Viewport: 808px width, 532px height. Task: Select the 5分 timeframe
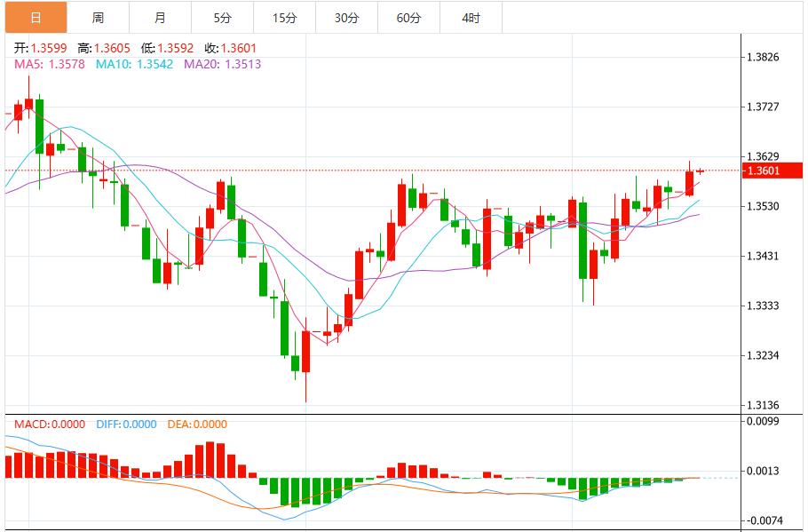click(x=222, y=15)
